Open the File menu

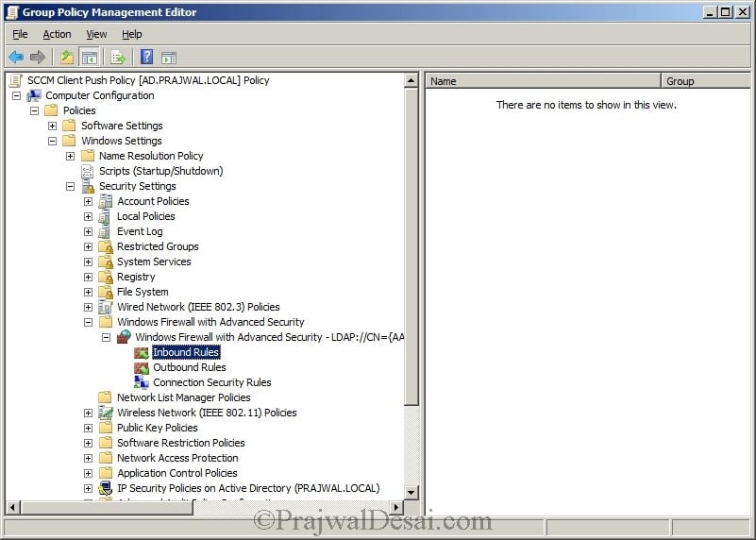click(x=20, y=34)
